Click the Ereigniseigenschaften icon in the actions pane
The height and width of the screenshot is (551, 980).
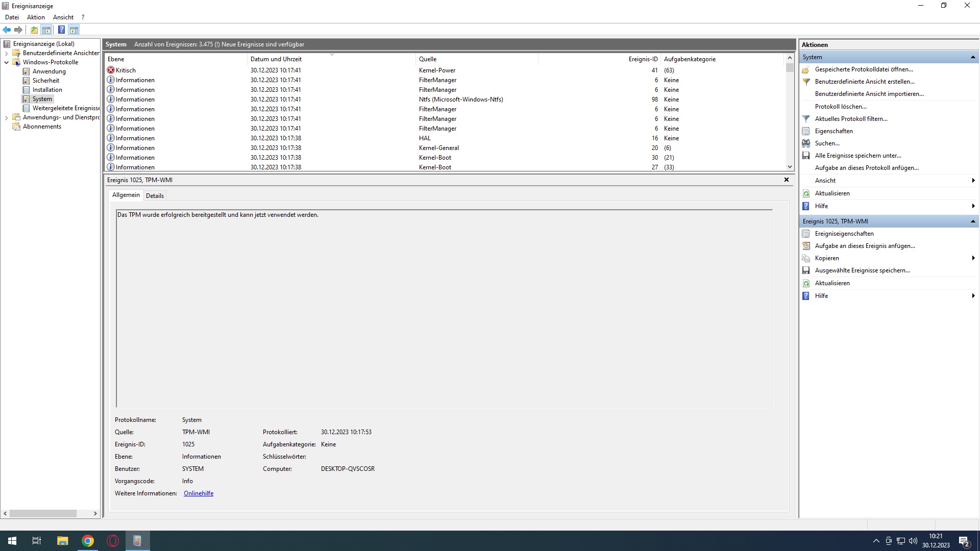point(806,234)
